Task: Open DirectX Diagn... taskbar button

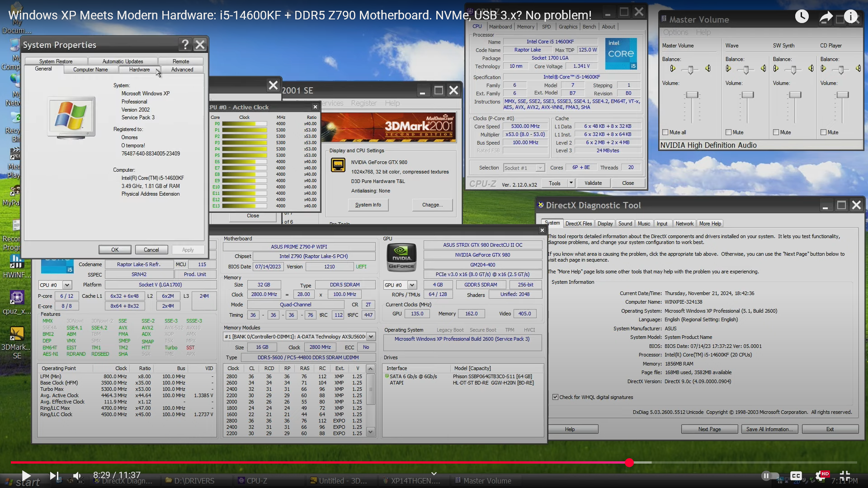Action: pyautogui.click(x=123, y=481)
